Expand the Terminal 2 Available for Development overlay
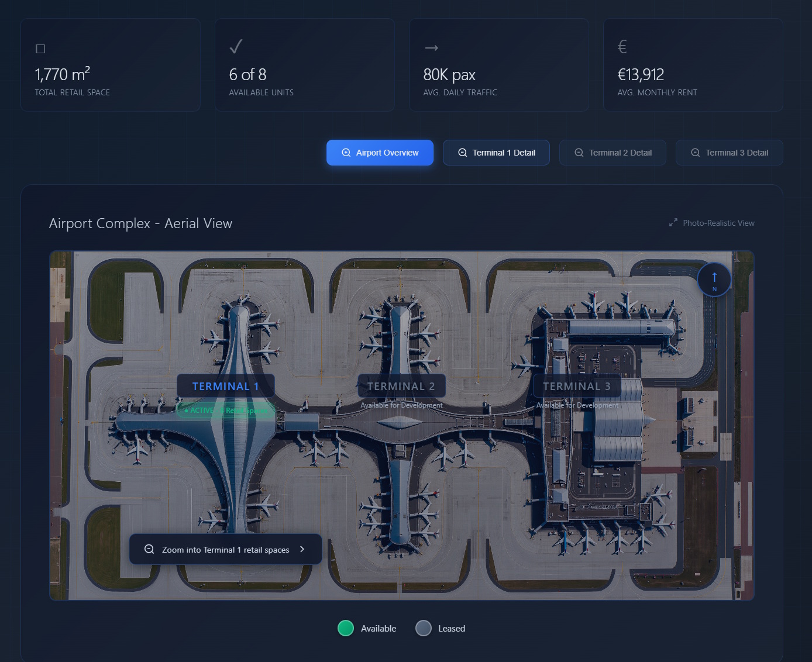The height and width of the screenshot is (662, 812). 401,405
